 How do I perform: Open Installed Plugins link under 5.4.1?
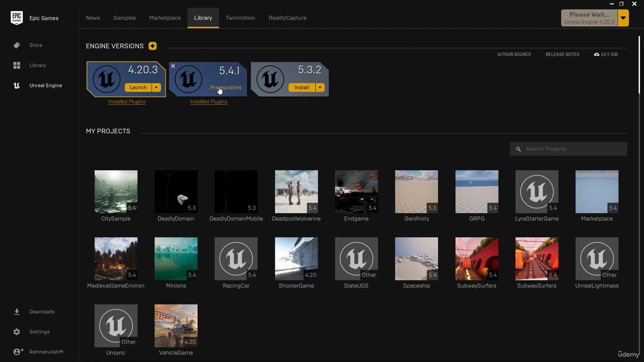pos(209,102)
